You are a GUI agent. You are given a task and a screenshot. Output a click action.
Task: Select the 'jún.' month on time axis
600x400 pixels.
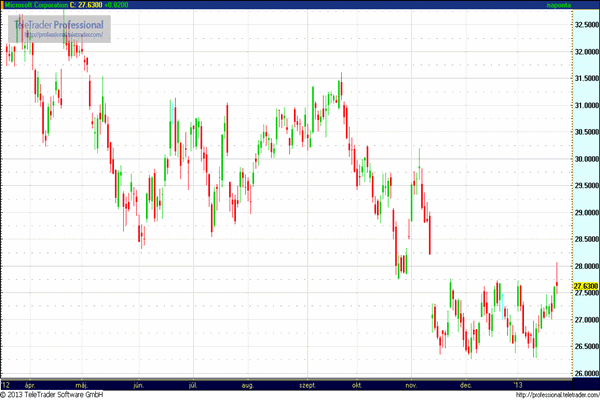click(x=138, y=383)
